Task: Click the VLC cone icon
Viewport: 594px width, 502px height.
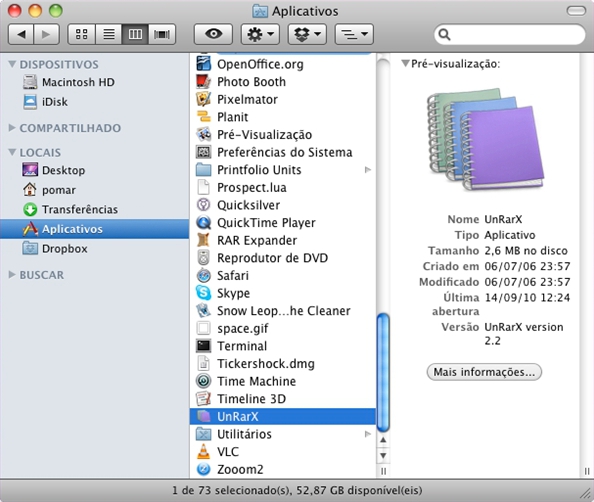Action: point(203,452)
